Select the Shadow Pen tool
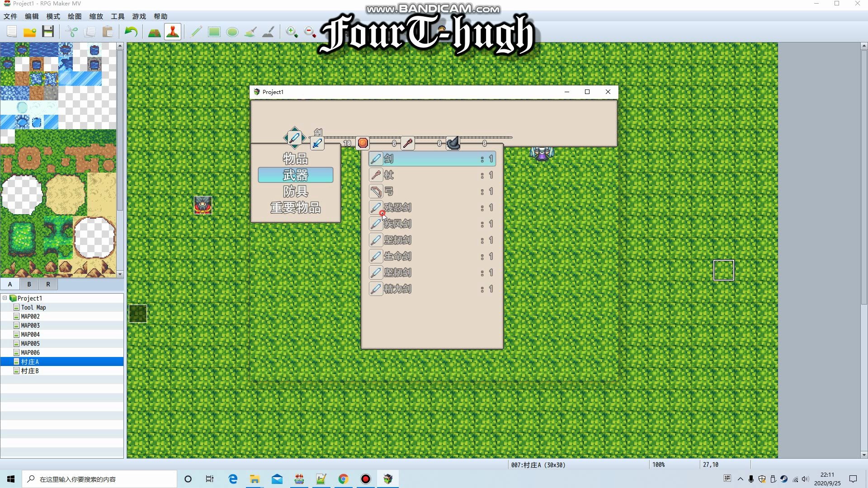Viewport: 868px width, 488px height. (x=269, y=32)
